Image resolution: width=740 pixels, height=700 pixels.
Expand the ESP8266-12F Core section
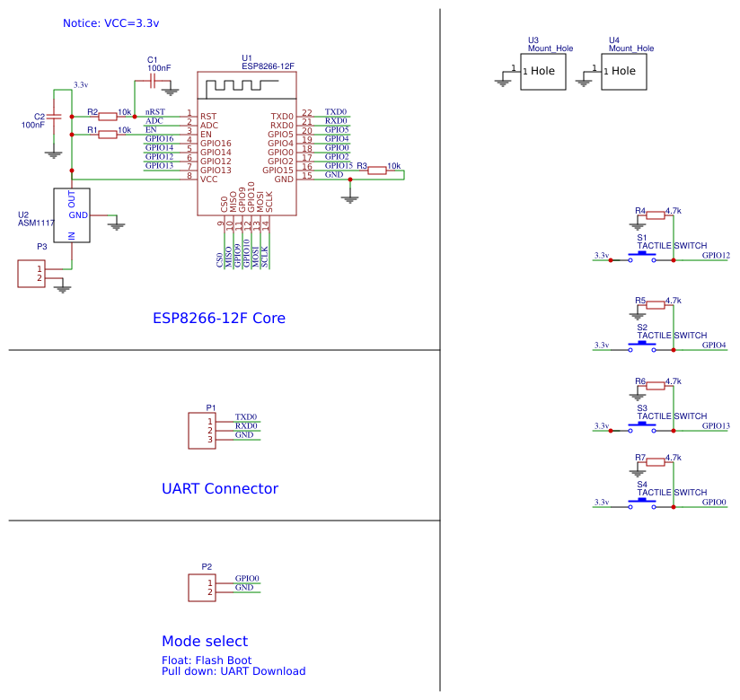click(x=220, y=318)
